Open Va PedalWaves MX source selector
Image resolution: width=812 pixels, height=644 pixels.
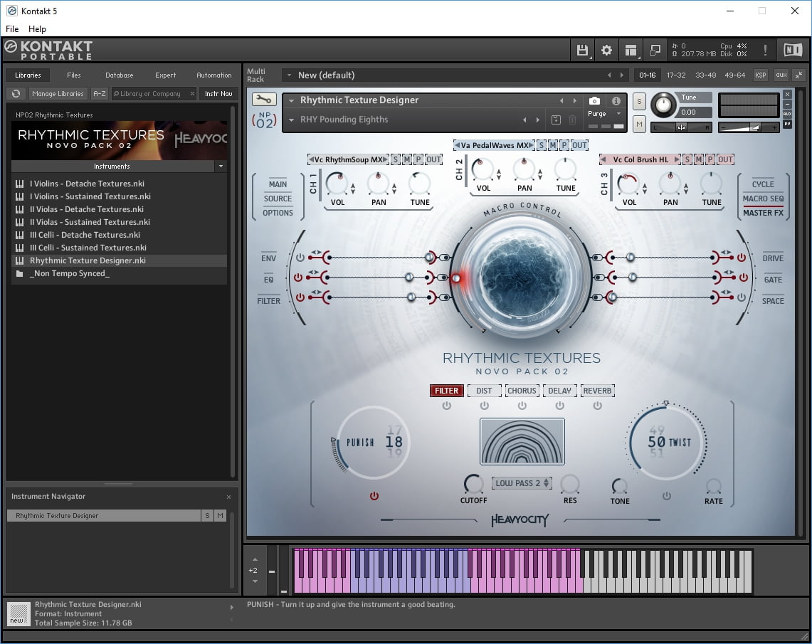coord(494,145)
